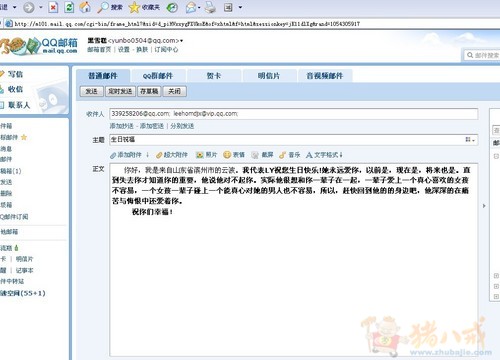
Task: Click the 关闭 close button
Action: pos(174,91)
